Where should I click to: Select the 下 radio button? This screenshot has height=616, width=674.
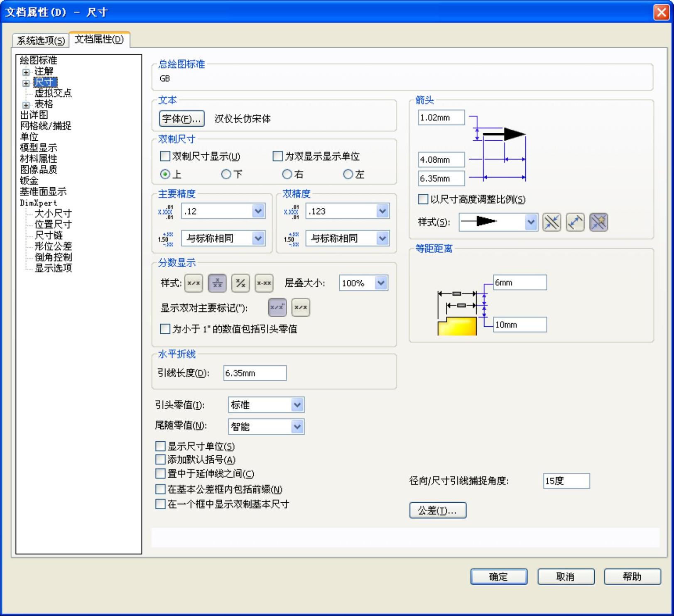click(226, 174)
